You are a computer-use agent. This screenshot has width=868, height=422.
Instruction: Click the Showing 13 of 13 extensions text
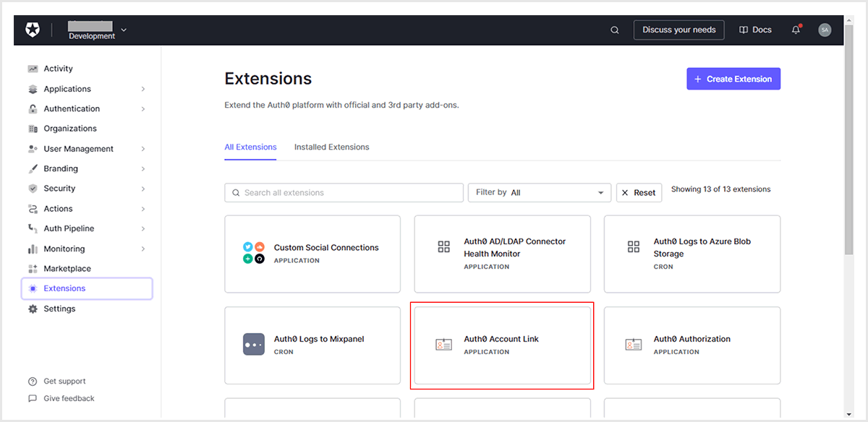(720, 189)
